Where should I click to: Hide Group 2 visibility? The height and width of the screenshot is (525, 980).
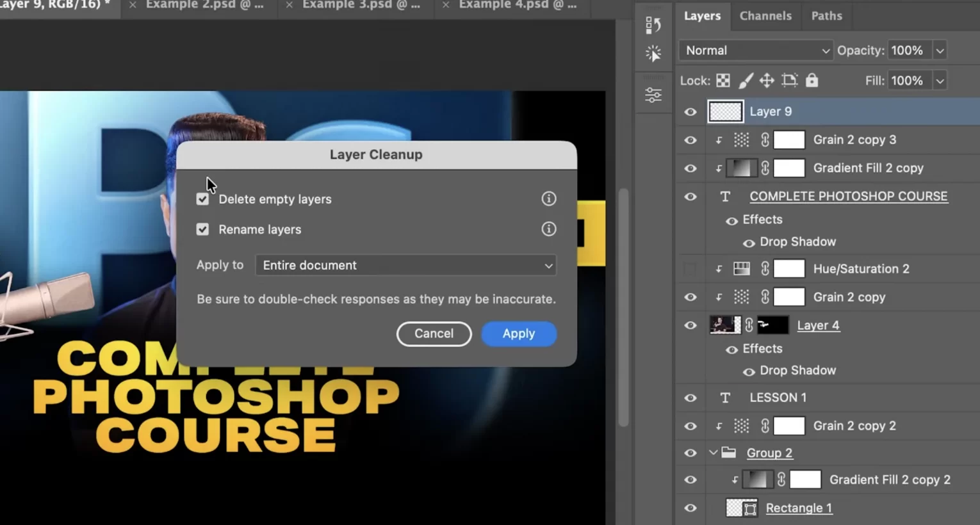click(690, 453)
